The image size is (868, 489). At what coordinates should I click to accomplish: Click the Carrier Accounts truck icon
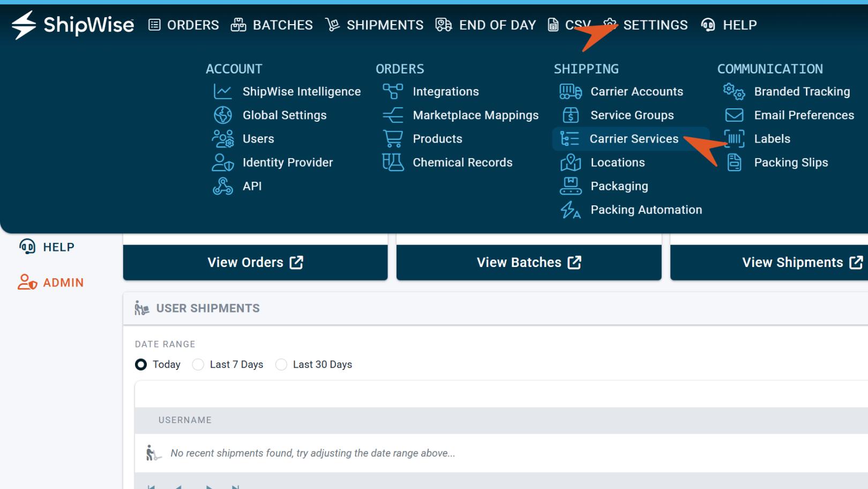[571, 92]
